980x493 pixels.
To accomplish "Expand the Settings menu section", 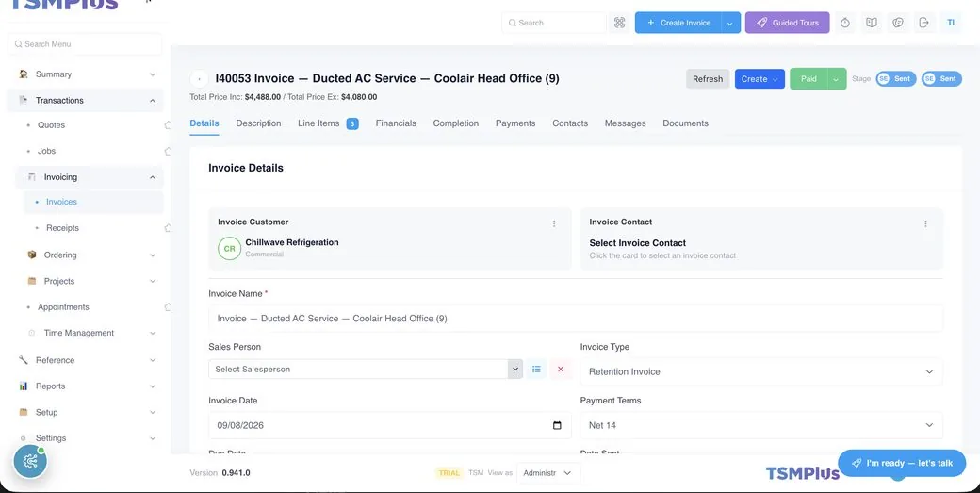I will pyautogui.click(x=153, y=438).
